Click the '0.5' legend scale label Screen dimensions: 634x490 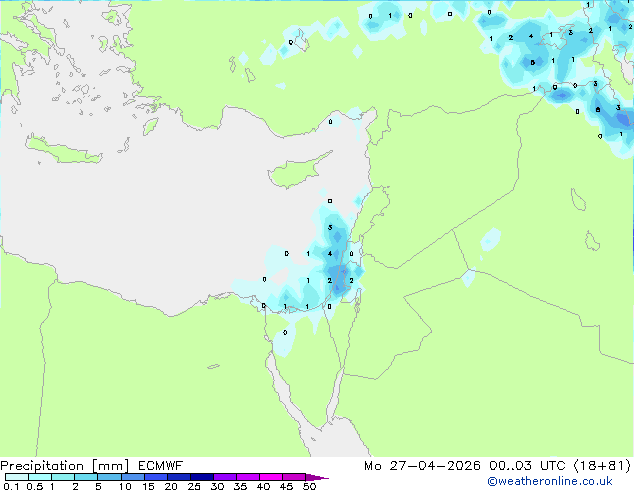(34, 486)
